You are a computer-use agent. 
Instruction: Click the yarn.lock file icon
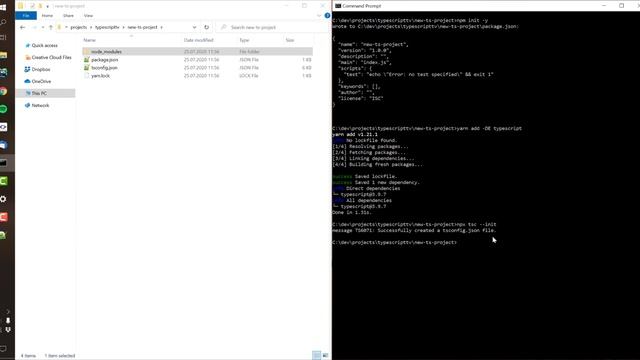click(86, 76)
